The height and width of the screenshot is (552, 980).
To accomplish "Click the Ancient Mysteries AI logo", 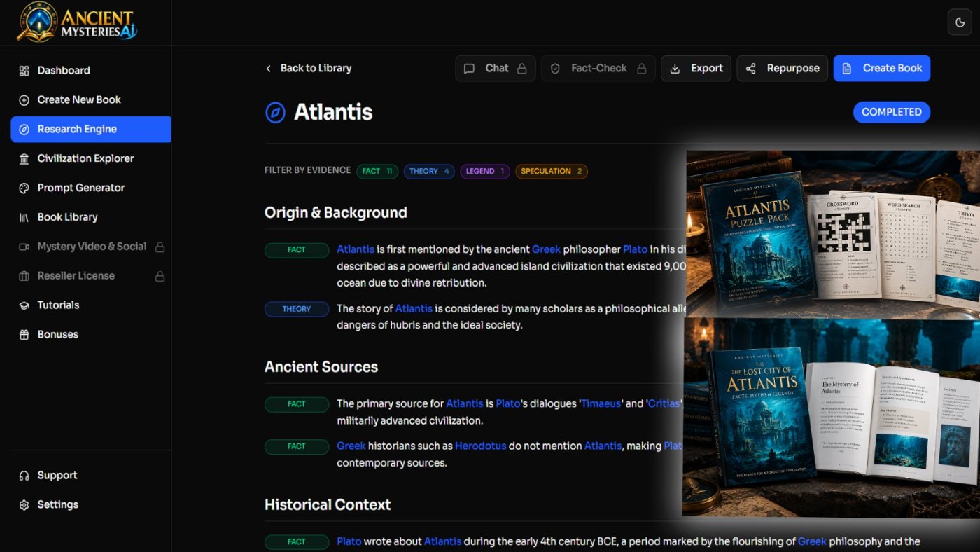I will click(x=77, y=22).
